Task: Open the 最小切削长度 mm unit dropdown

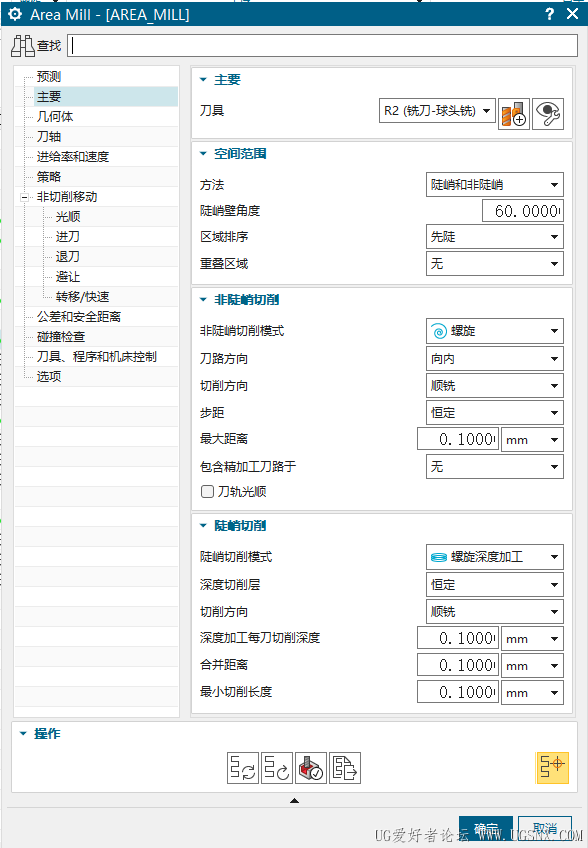Action: pyautogui.click(x=532, y=693)
